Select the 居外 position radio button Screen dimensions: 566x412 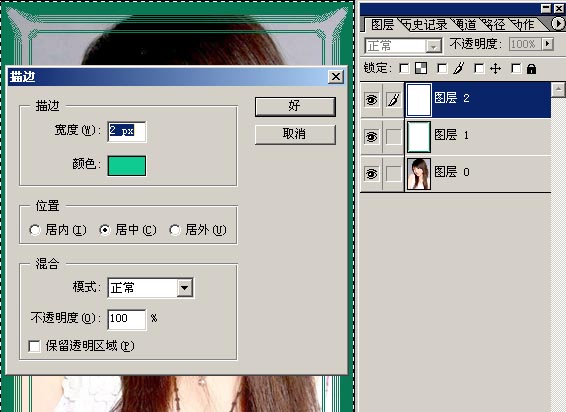tap(175, 230)
